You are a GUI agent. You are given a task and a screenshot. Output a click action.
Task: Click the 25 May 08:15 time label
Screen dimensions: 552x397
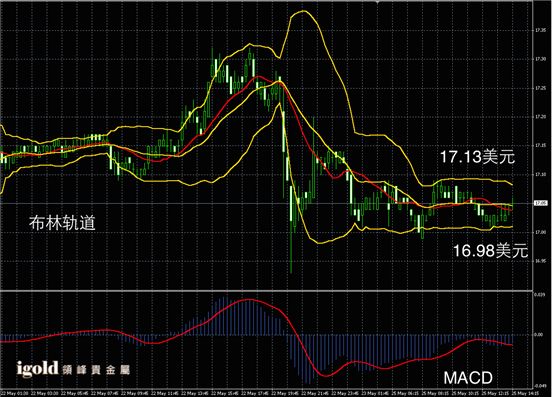point(436,393)
